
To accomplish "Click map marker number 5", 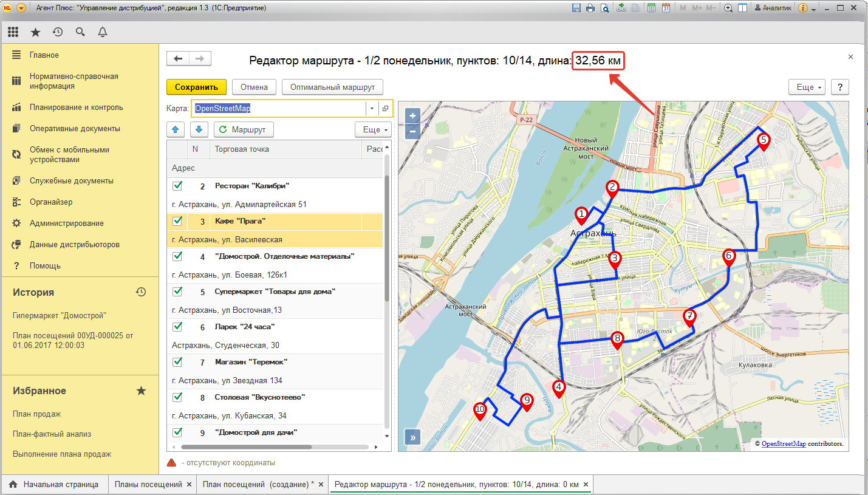I will tap(764, 141).
